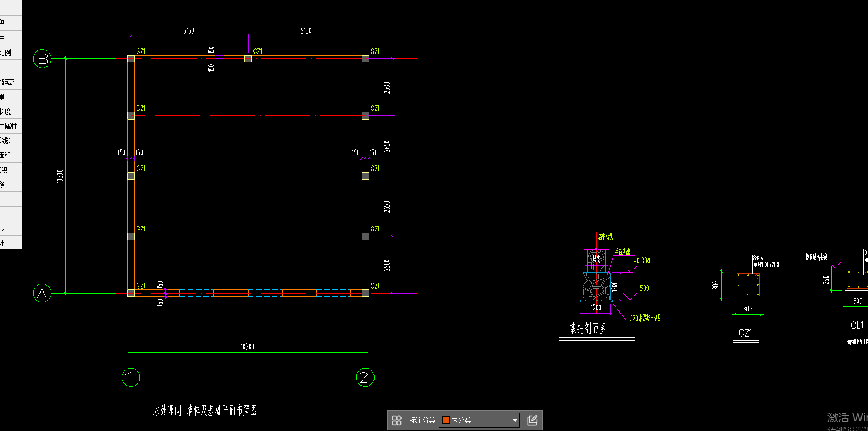868x431 pixels.
Task: Click the 基础剖面图 section title
Action: (x=587, y=329)
